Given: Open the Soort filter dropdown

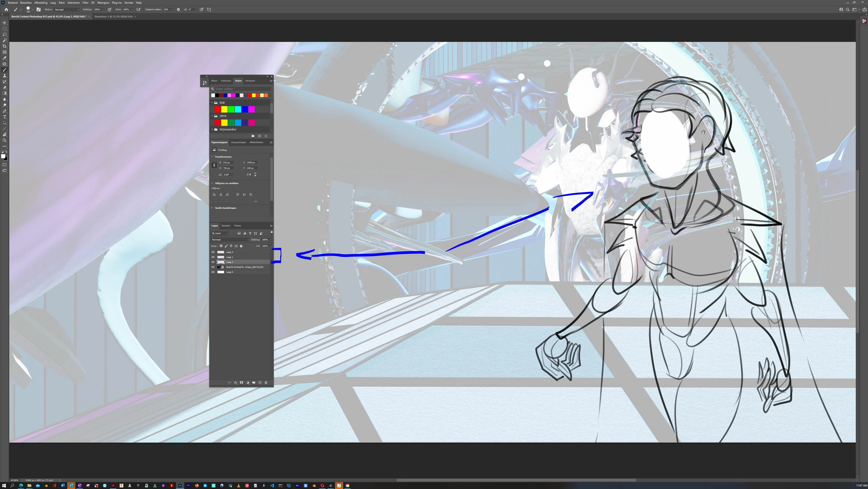Looking at the screenshot, I should coord(220,233).
